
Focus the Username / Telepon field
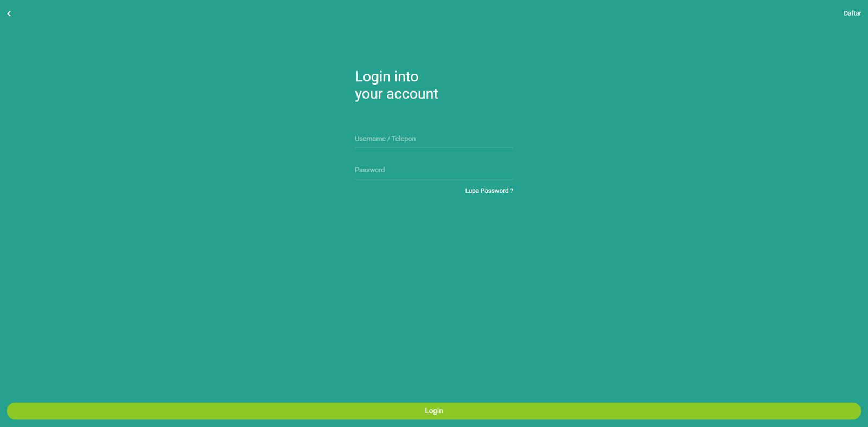coord(433,139)
